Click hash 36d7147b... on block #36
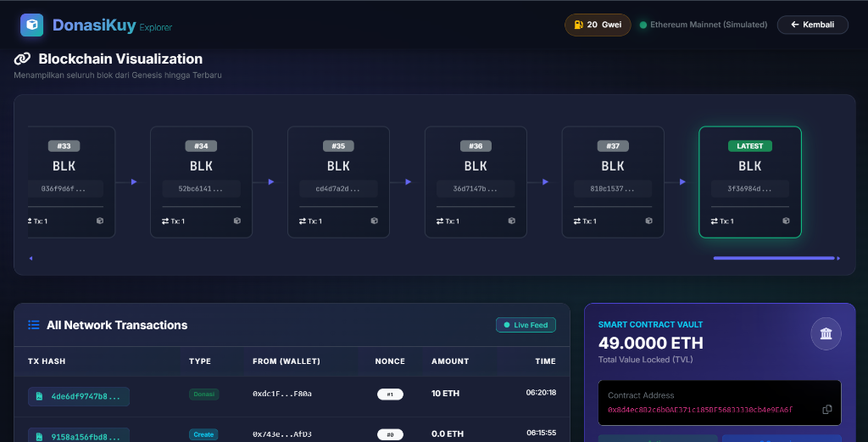 click(x=476, y=189)
